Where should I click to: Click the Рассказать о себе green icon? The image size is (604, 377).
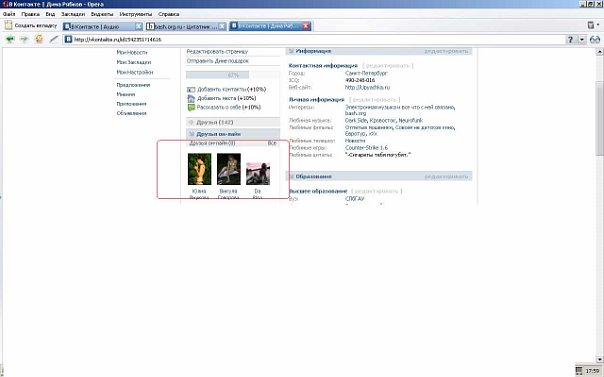pyautogui.click(x=191, y=107)
